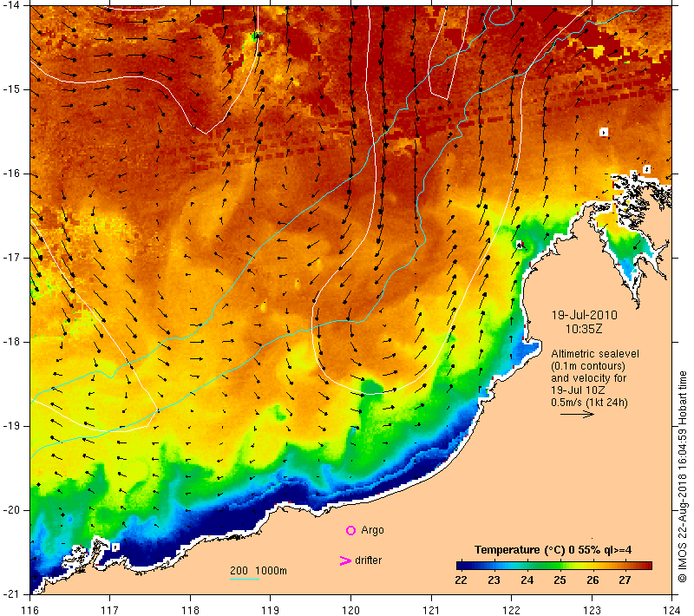
Task: Click the longitude axis label '122'
Action: coord(512,610)
